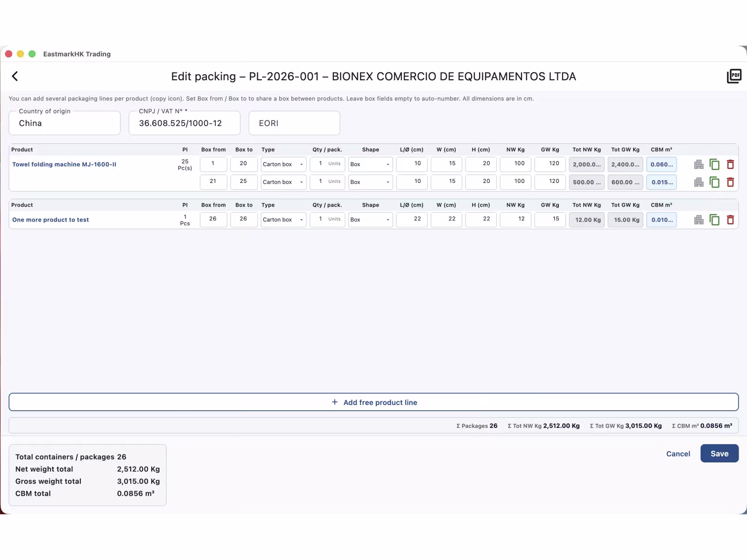This screenshot has width=747, height=560.
Task: Edit Box to value 25
Action: (244, 182)
